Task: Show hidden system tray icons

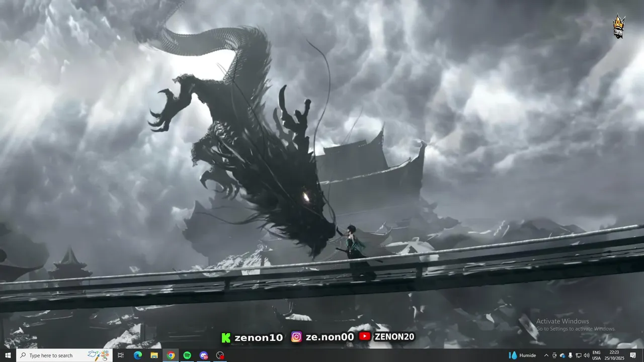Action: 546,355
